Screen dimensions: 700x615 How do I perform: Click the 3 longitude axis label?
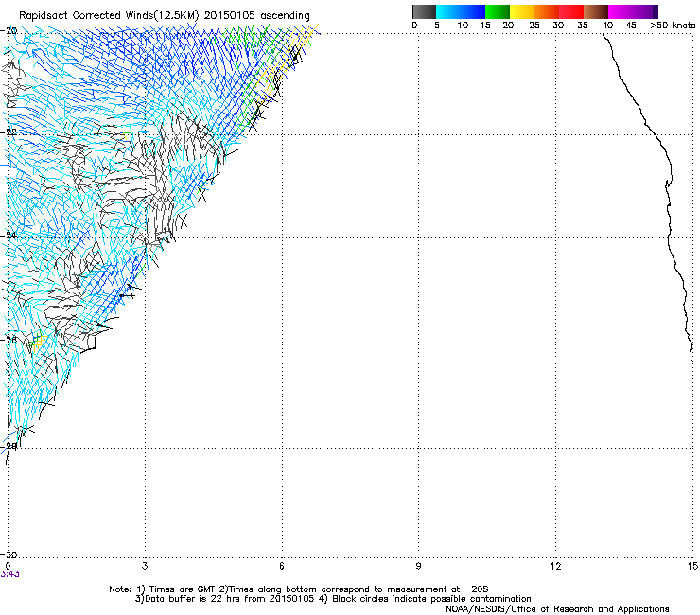(145, 566)
